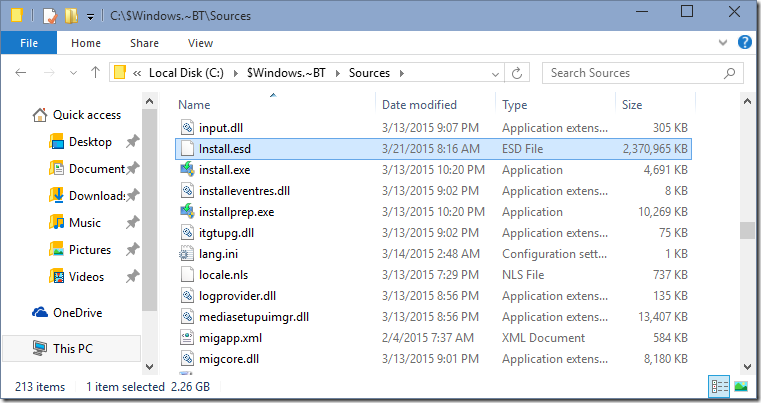Image resolution: width=761 pixels, height=403 pixels.
Task: Click the Back navigation arrow
Action: click(x=23, y=73)
